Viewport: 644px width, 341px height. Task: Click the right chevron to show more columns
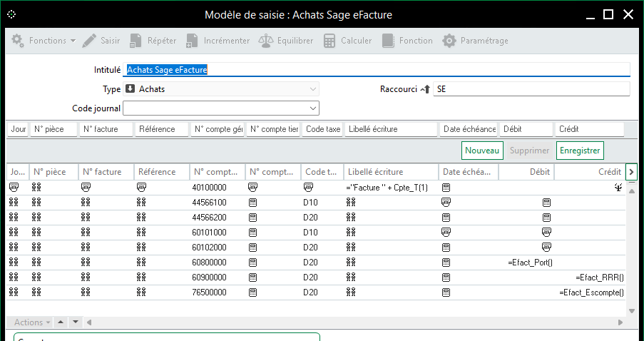[631, 172]
